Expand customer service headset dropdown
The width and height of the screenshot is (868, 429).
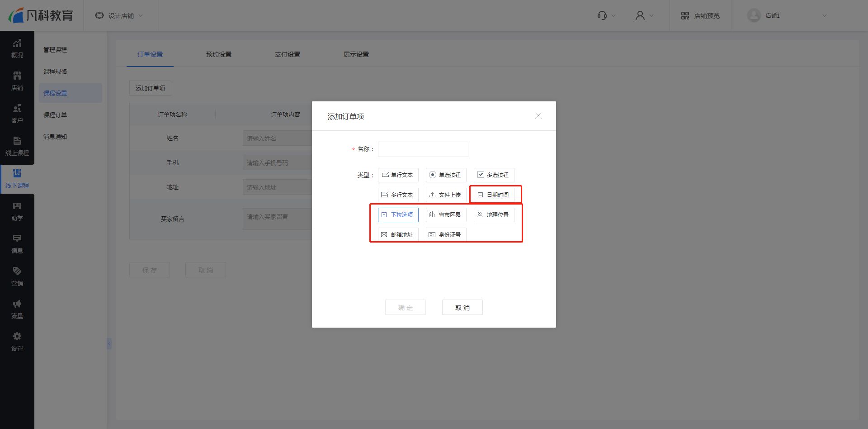(x=606, y=16)
